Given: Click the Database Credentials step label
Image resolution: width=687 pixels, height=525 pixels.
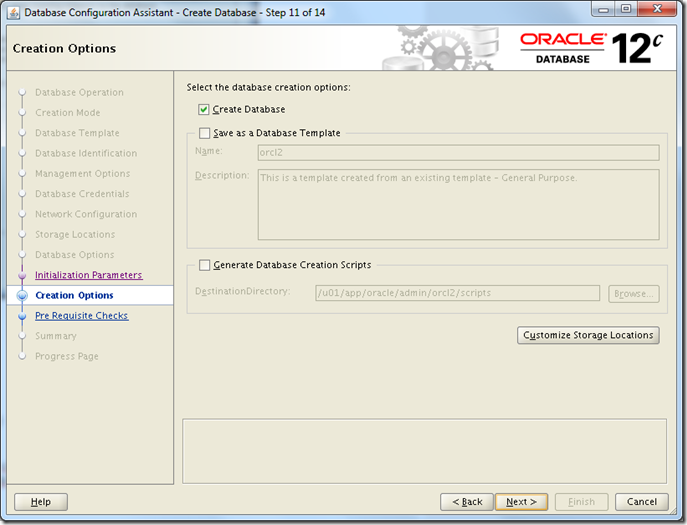Looking at the screenshot, I should click(x=82, y=194).
